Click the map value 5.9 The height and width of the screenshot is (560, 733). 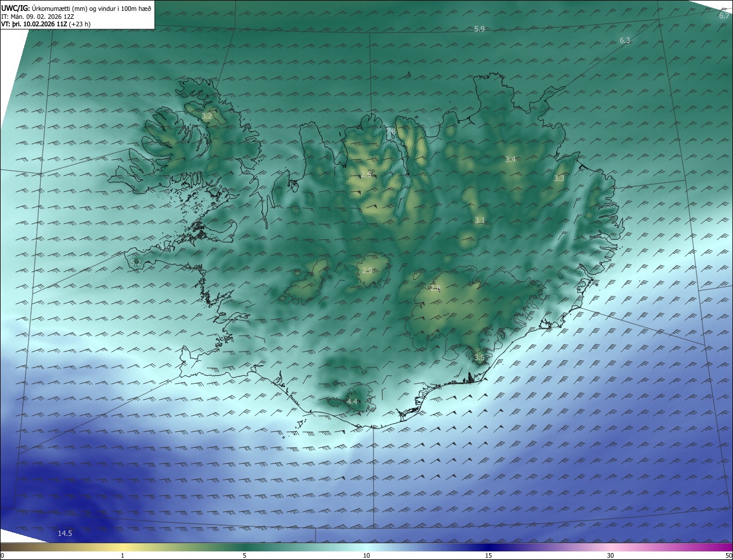[x=479, y=29]
